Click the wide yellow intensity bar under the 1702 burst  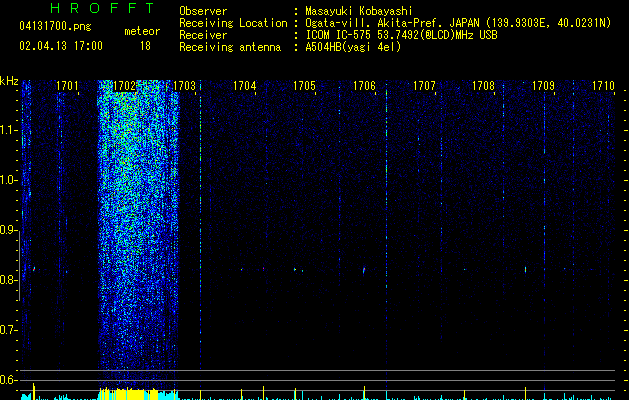128,394
